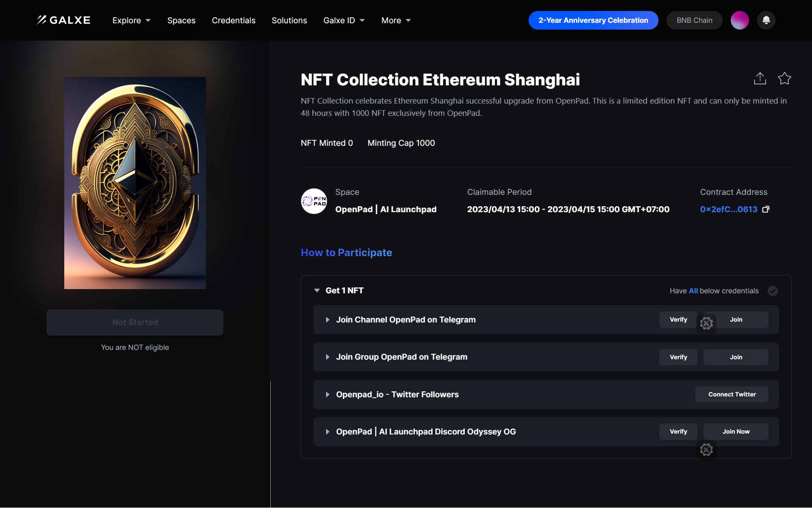Click the NFT artwork thumbnail

[x=135, y=183]
